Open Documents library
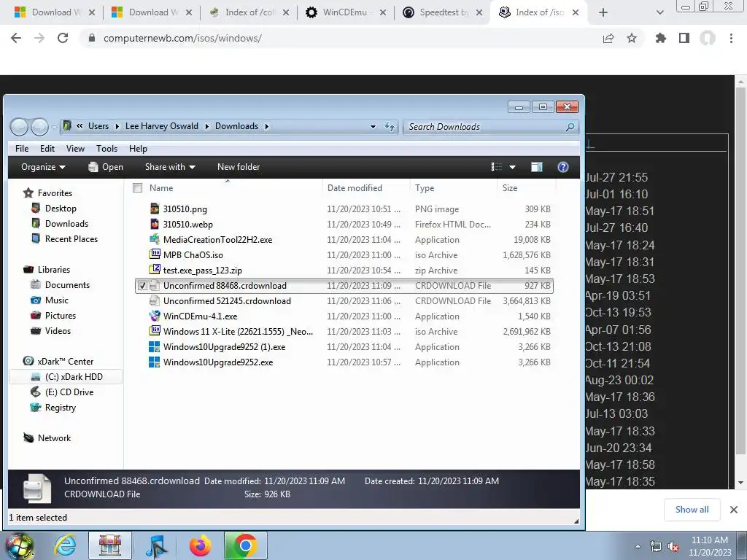Viewport: 747px width, 560px height. 66,285
